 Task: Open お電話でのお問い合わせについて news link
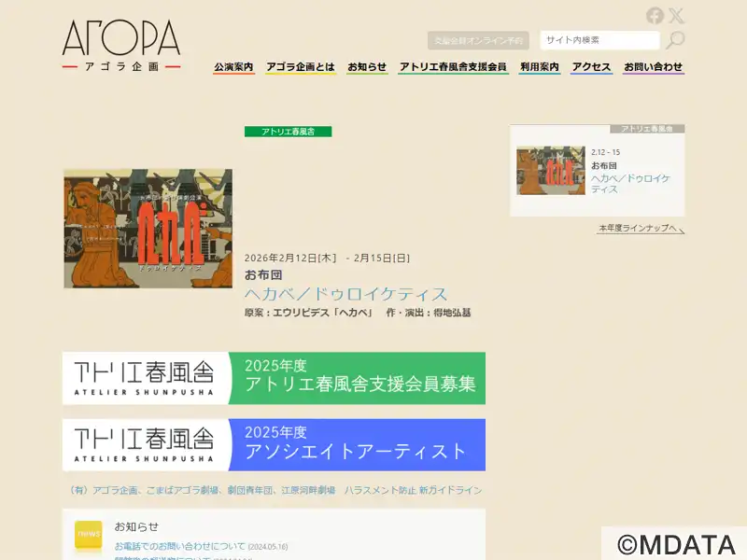click(x=180, y=546)
